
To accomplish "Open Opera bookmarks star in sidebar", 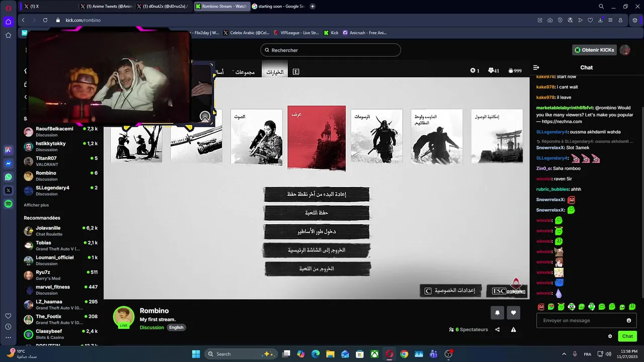I will point(8,35).
